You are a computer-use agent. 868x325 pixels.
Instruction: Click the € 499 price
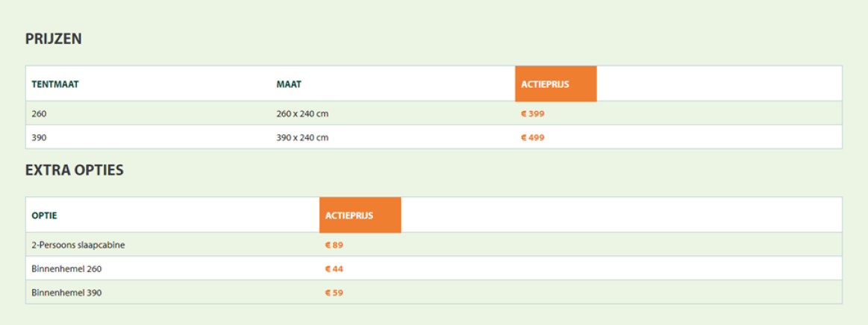533,138
